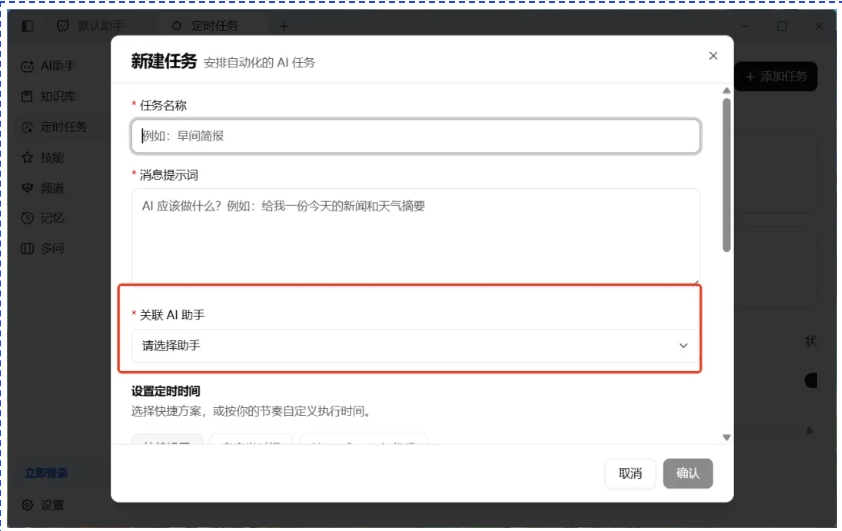
Task: Click the chevron arrow of the assistant selector
Action: (x=683, y=345)
